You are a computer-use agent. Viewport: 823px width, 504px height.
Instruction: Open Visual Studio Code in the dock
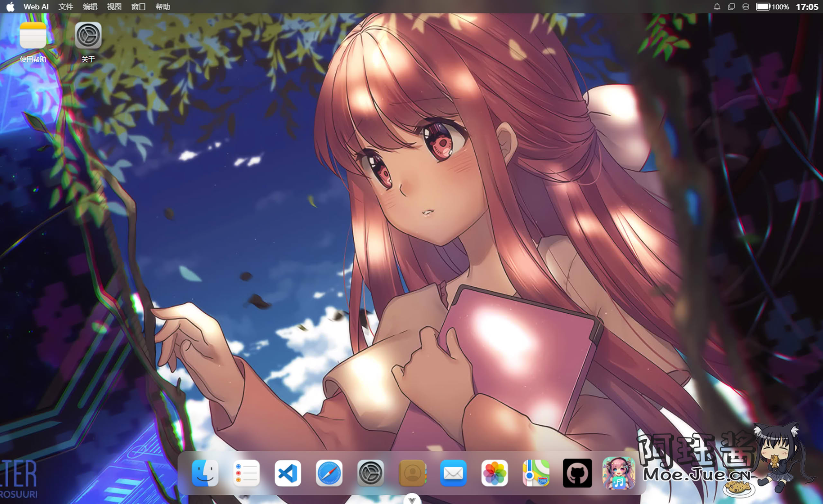[288, 473]
